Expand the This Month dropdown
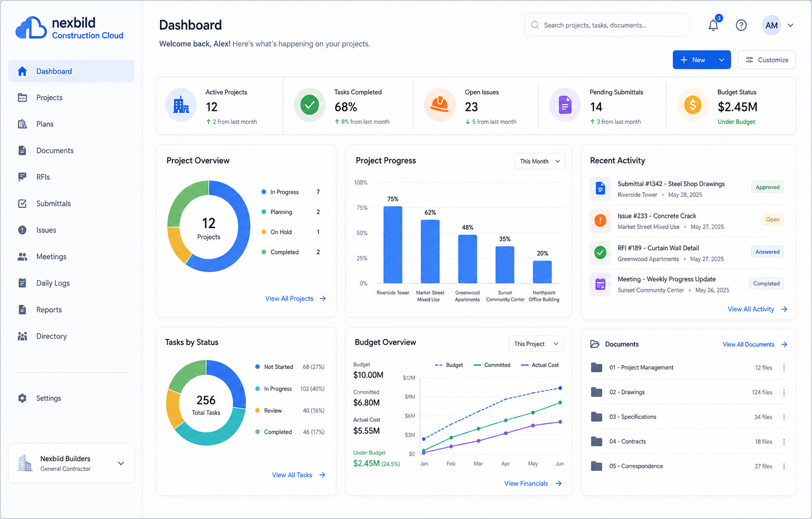Viewport: 812px width, 519px height. pos(540,161)
